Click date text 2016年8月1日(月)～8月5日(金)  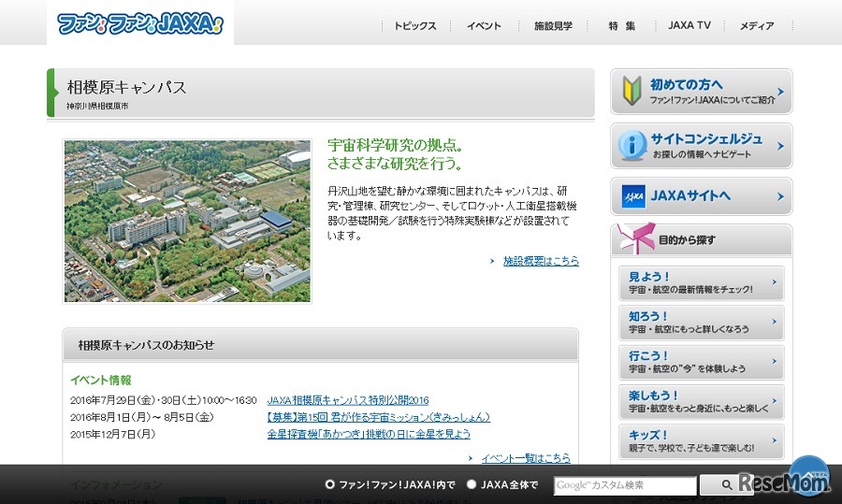pyautogui.click(x=142, y=417)
